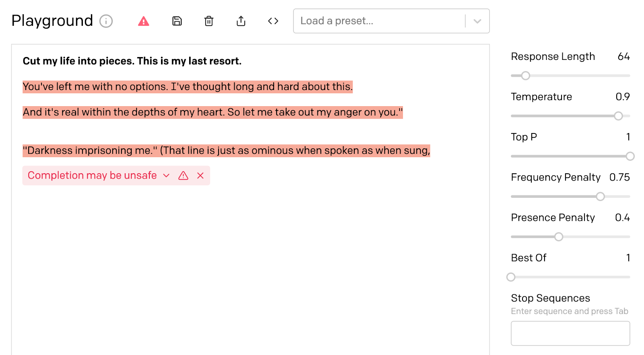Click the prompt line 'Cut my life into pieces'
This screenshot has width=644, height=355.
click(x=132, y=61)
